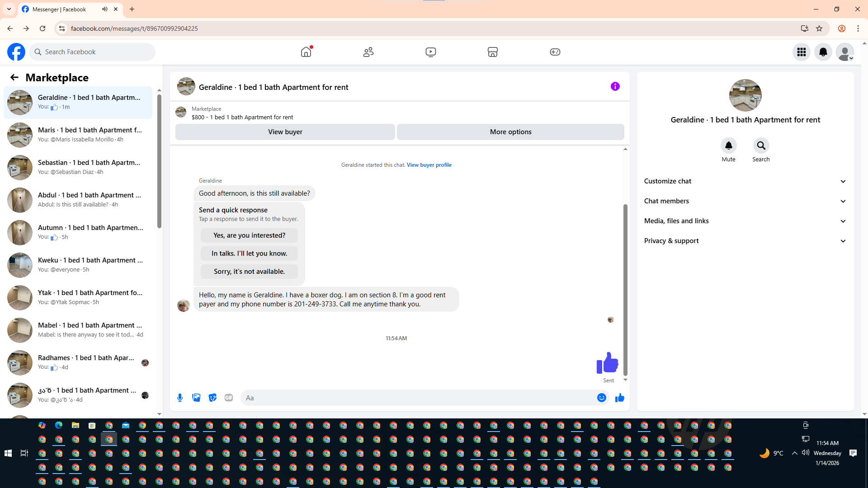868x488 pixels.
Task: Mute this Geraldine conversation
Action: tap(728, 145)
